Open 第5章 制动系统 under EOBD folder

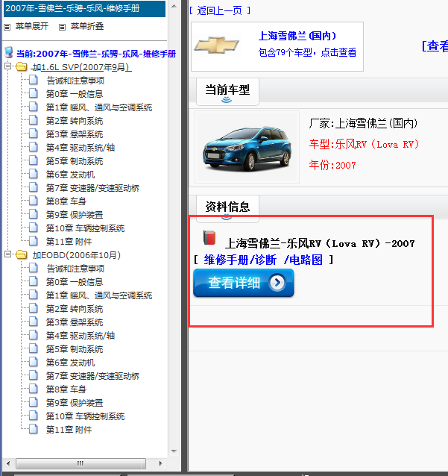click(x=75, y=349)
